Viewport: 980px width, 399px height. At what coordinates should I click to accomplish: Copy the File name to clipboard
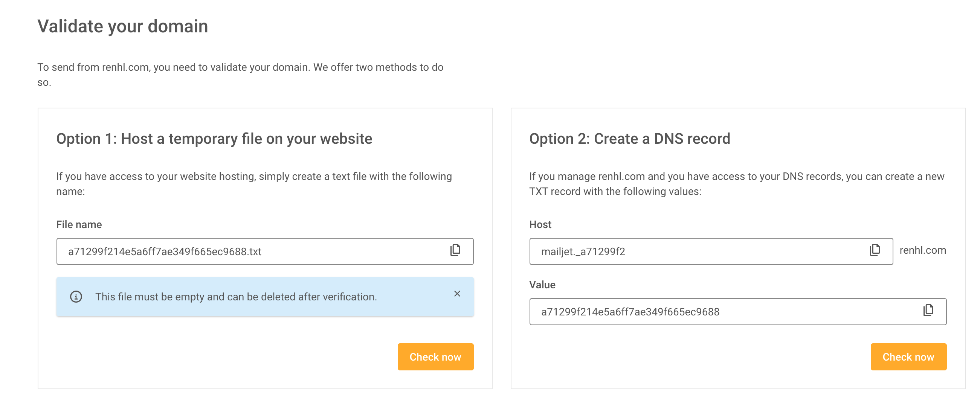pyautogui.click(x=455, y=250)
